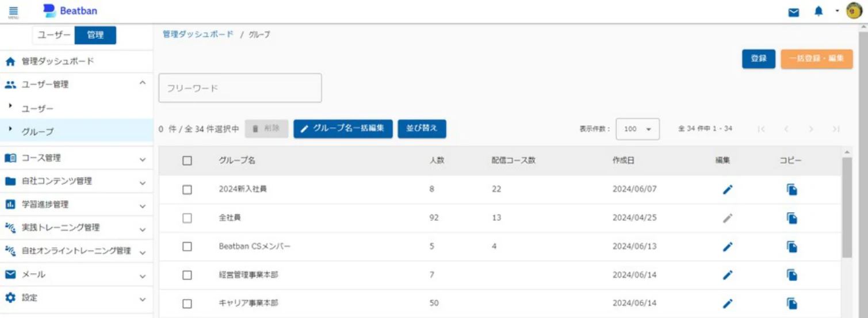Go to previous page arrow
The width and height of the screenshot is (868, 318).
pos(786,129)
